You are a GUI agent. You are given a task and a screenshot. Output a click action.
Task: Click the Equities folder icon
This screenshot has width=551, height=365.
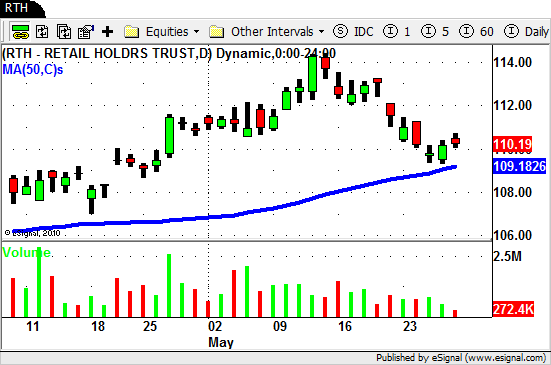[131, 32]
